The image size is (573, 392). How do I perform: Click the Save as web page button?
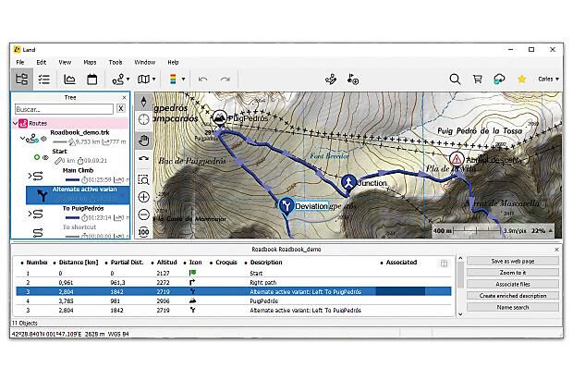513,261
